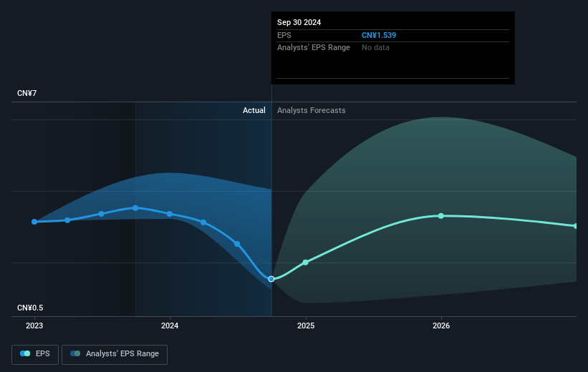Click the tooltip 'EPS' row label
Image resolution: width=588 pixels, height=372 pixels.
tap(284, 35)
